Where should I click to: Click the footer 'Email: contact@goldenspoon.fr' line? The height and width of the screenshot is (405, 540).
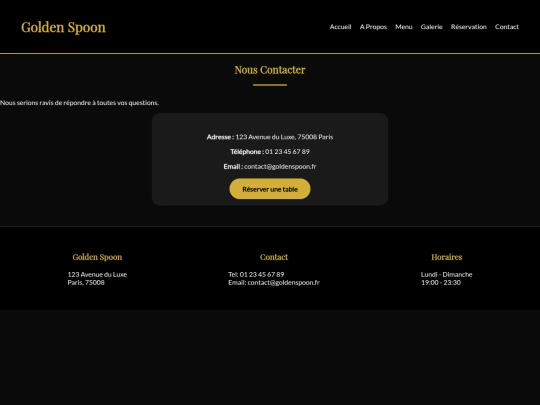274,282
